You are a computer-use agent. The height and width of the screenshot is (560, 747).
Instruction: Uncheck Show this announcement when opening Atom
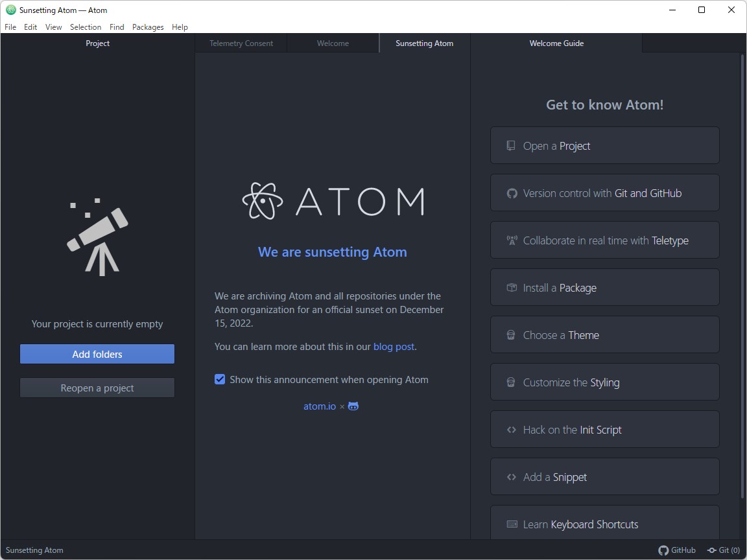(220, 379)
